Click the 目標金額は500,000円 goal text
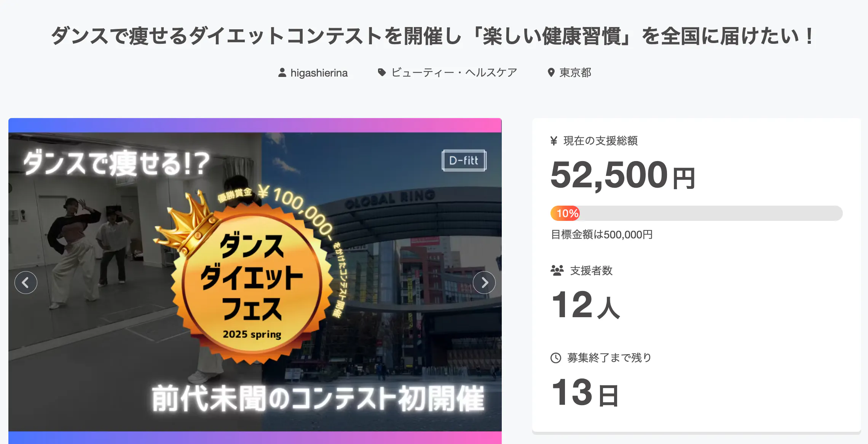This screenshot has height=444, width=868. coord(602,235)
